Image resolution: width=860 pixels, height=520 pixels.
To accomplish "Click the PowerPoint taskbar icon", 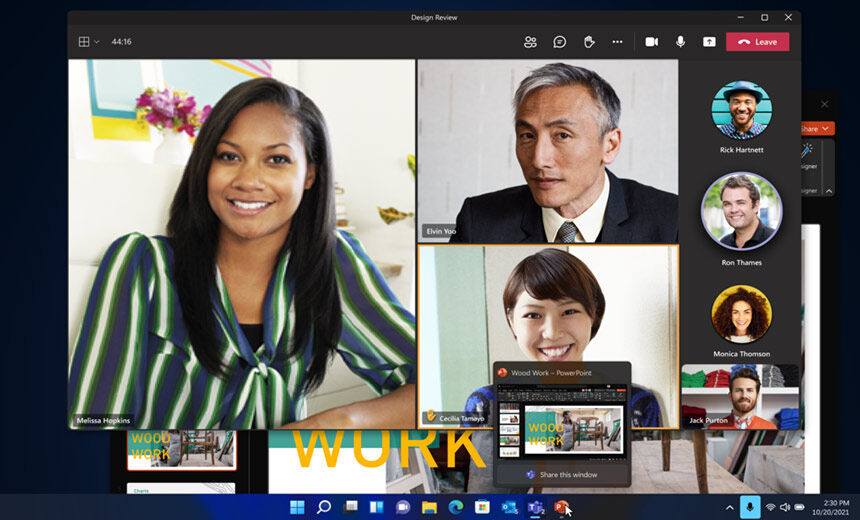I will click(x=561, y=507).
